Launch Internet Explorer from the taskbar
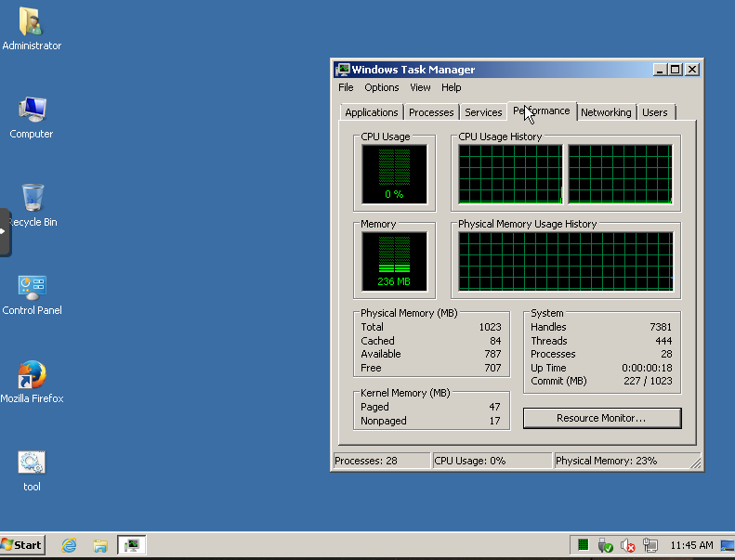The height and width of the screenshot is (560, 735). point(69,545)
